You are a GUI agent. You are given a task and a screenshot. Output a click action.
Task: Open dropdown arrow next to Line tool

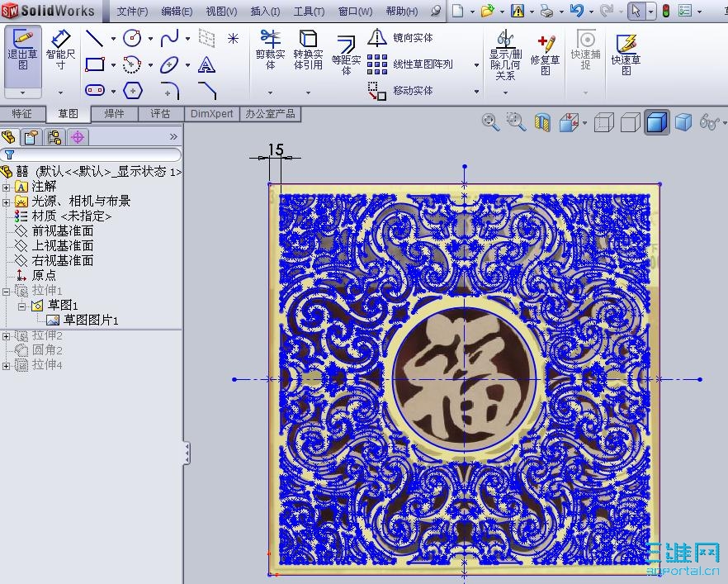(113, 39)
